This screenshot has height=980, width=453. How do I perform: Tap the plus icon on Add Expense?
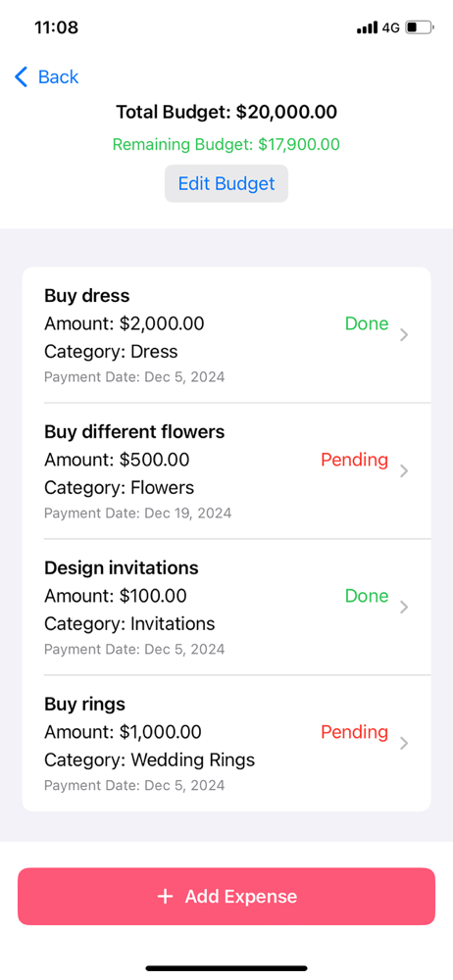pos(165,897)
